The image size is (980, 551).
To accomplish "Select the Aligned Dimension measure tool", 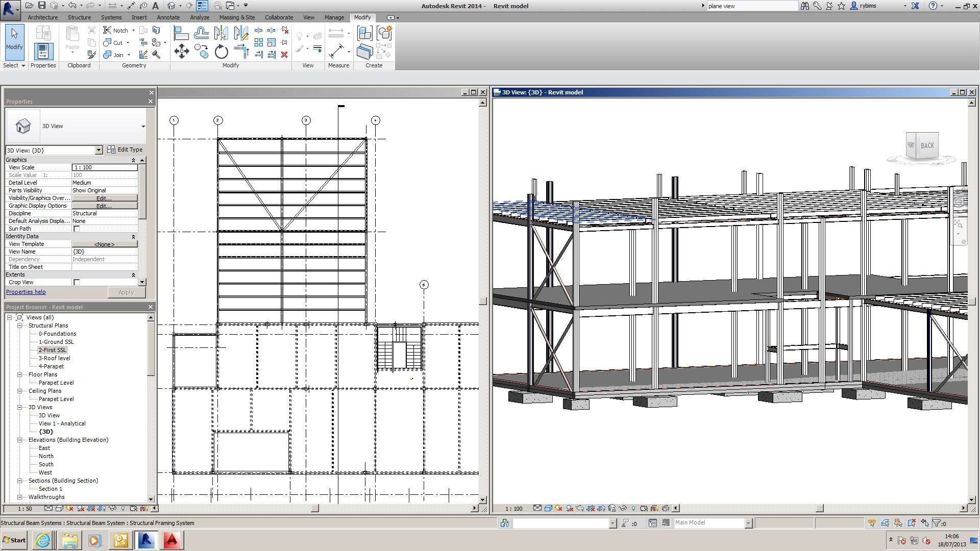I will pos(336,51).
